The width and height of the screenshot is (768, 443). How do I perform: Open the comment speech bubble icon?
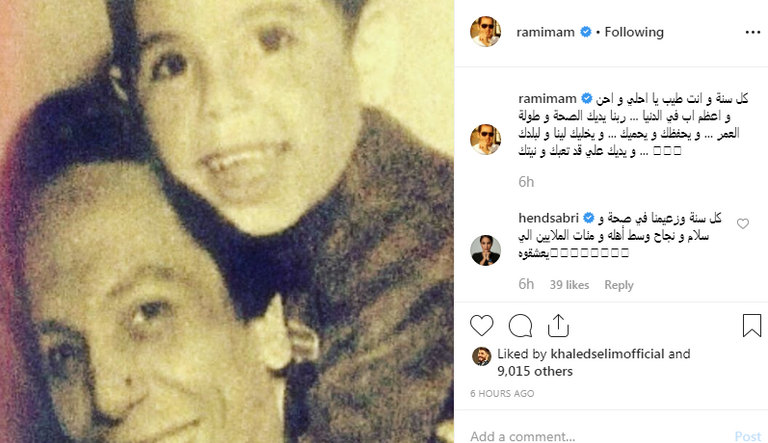coord(520,325)
